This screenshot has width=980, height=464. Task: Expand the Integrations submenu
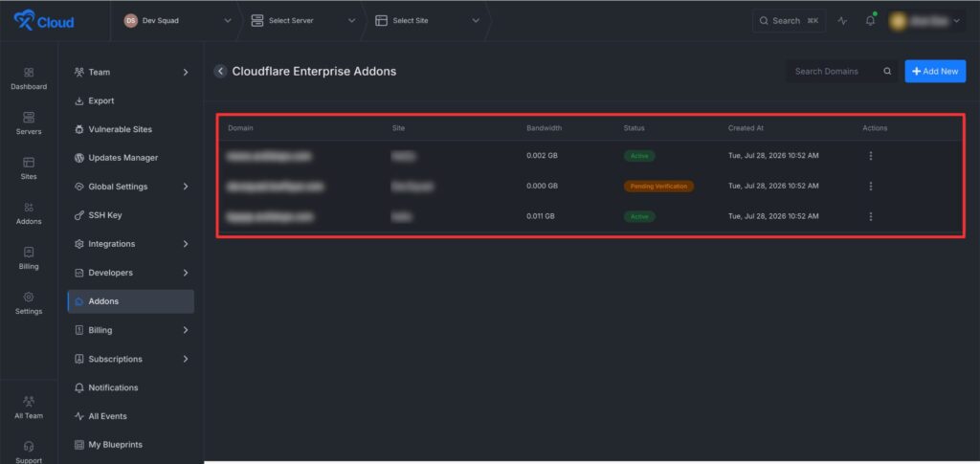coord(186,244)
